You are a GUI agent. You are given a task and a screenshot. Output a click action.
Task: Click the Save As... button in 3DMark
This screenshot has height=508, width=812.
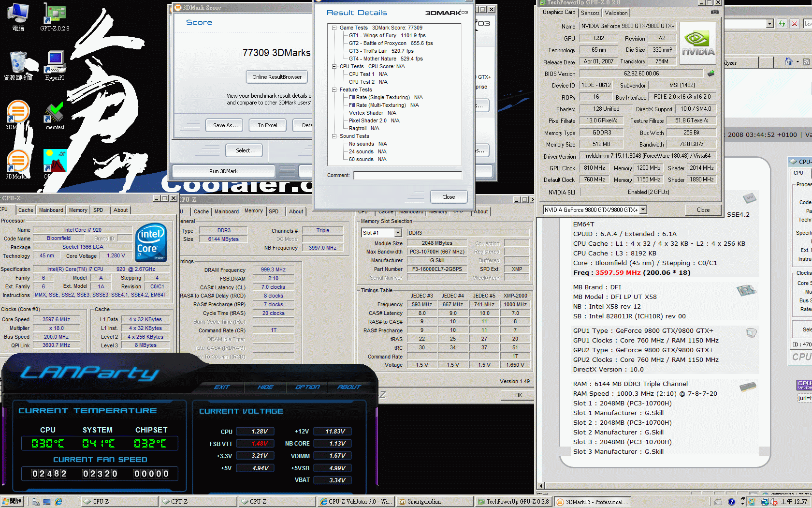coord(225,125)
